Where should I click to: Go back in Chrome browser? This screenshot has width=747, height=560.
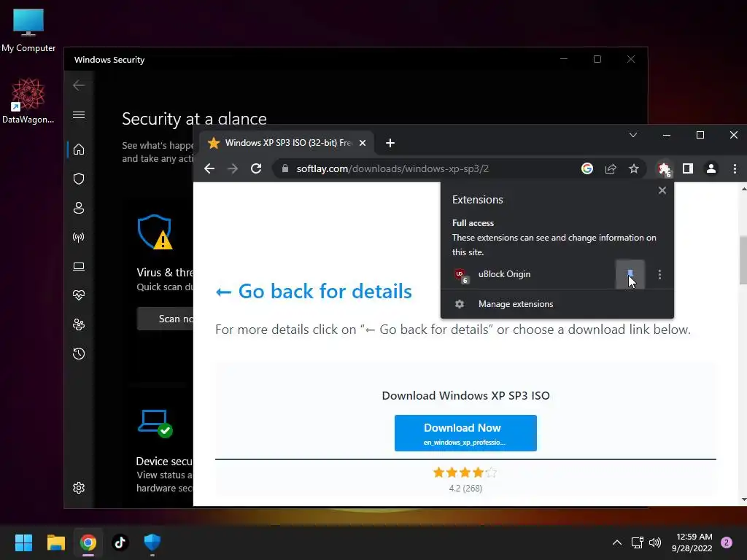pyautogui.click(x=209, y=168)
